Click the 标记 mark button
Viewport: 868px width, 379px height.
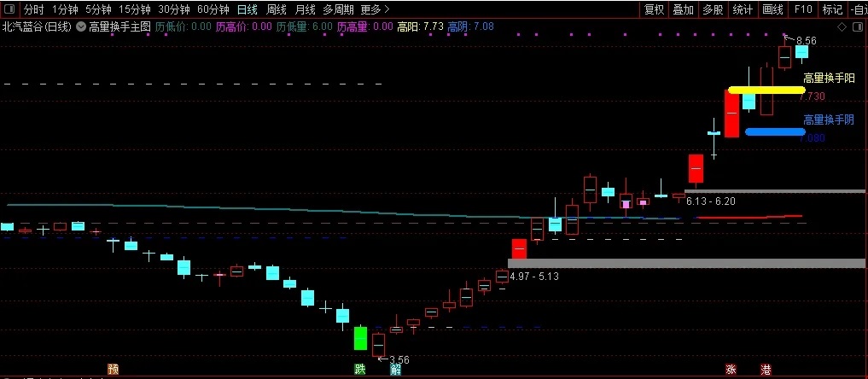(x=832, y=9)
